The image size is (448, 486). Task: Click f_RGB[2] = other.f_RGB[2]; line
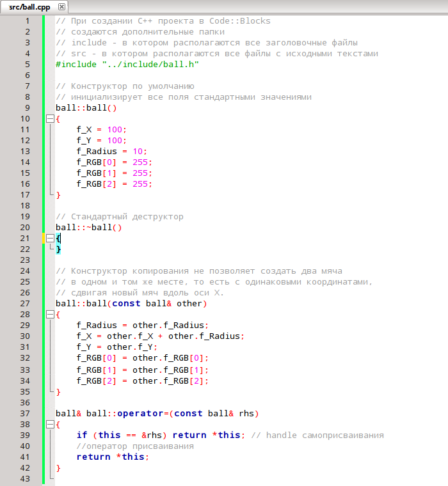pos(143,381)
